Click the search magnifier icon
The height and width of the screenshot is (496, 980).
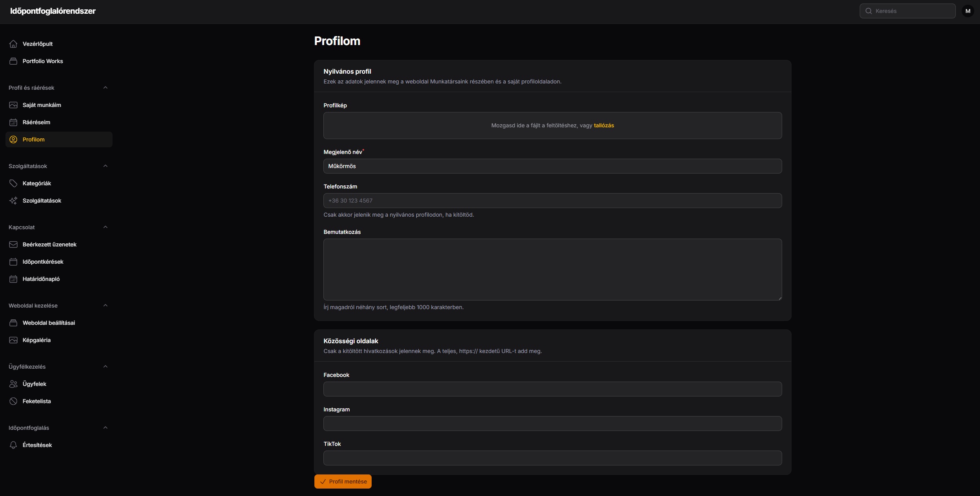pyautogui.click(x=869, y=11)
